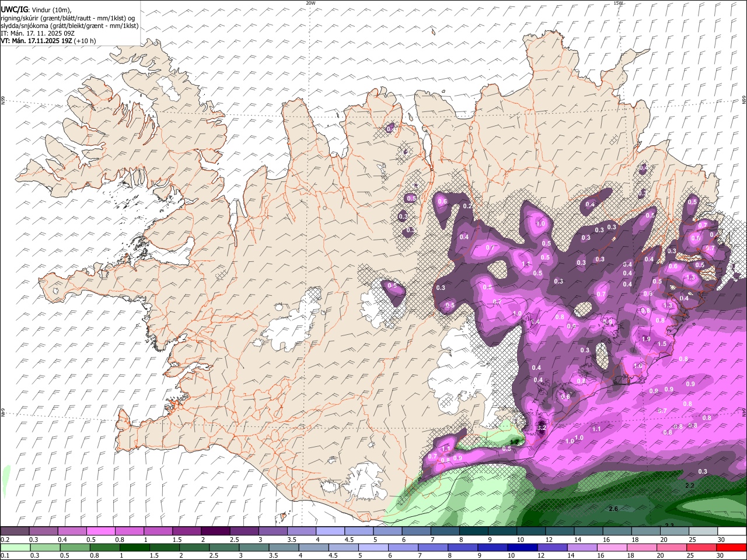Viewport: 747px width, 560px height.
Task: Click the '10' label in the upper legend row
Action: pos(520,540)
